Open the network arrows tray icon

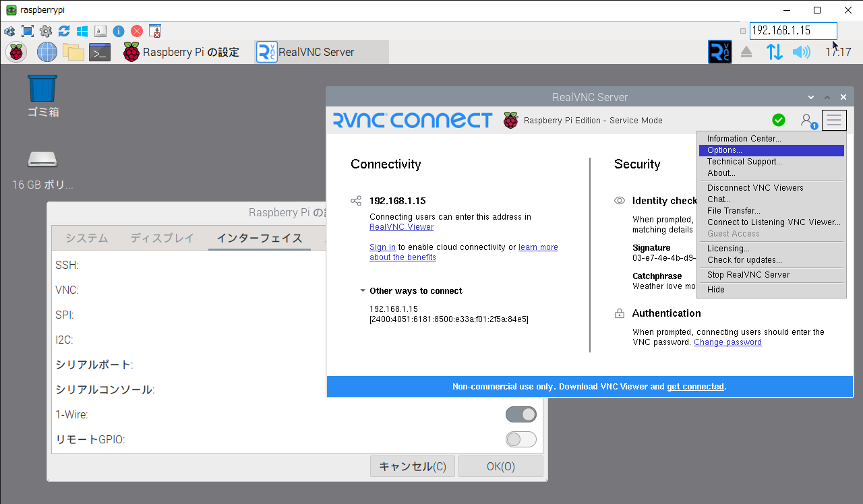pos(775,52)
